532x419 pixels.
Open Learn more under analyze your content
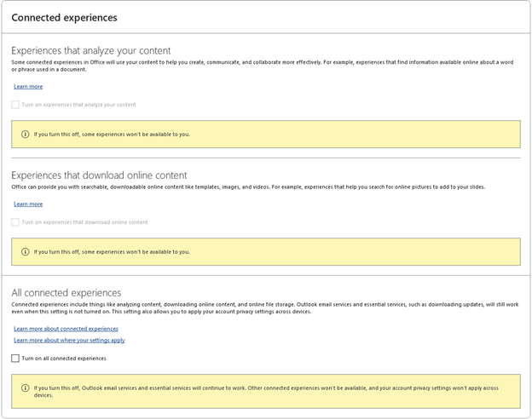coord(28,87)
